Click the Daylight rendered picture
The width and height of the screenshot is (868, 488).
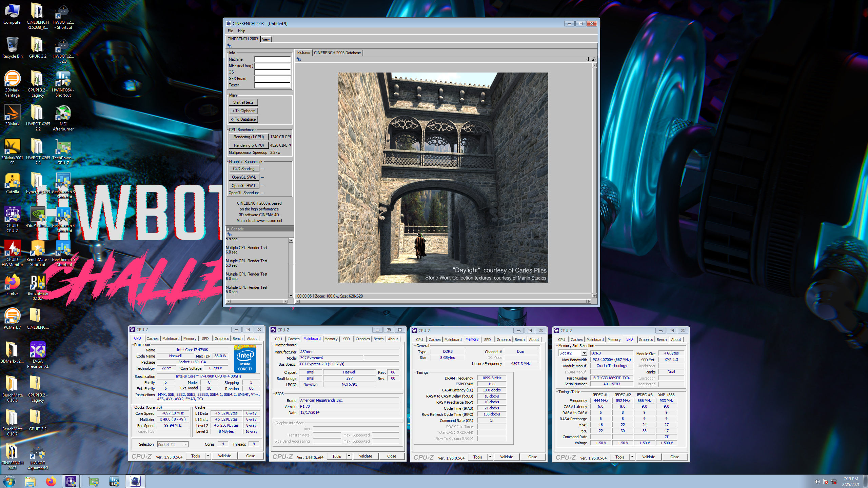point(443,178)
